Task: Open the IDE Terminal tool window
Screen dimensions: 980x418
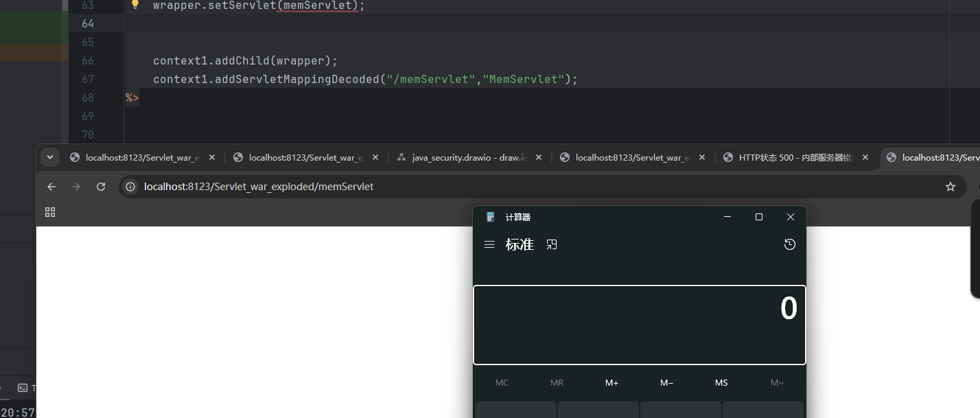Action: click(23, 388)
